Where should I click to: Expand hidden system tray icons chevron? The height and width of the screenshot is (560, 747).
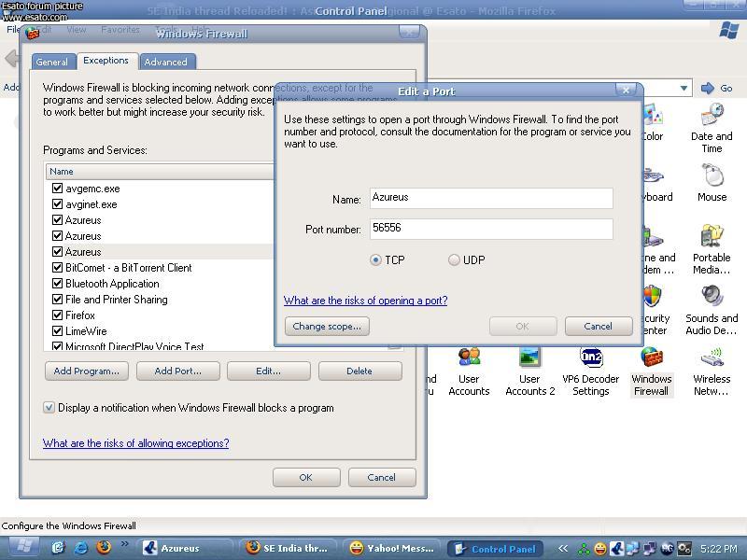point(563,549)
